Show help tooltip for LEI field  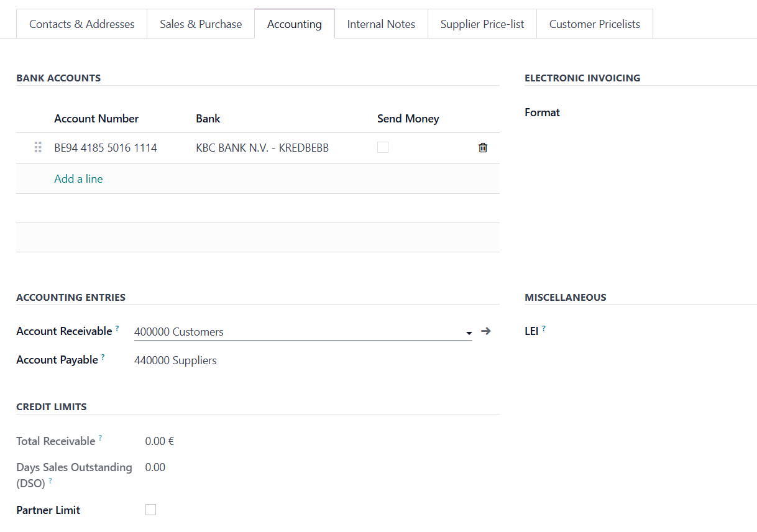tap(544, 328)
